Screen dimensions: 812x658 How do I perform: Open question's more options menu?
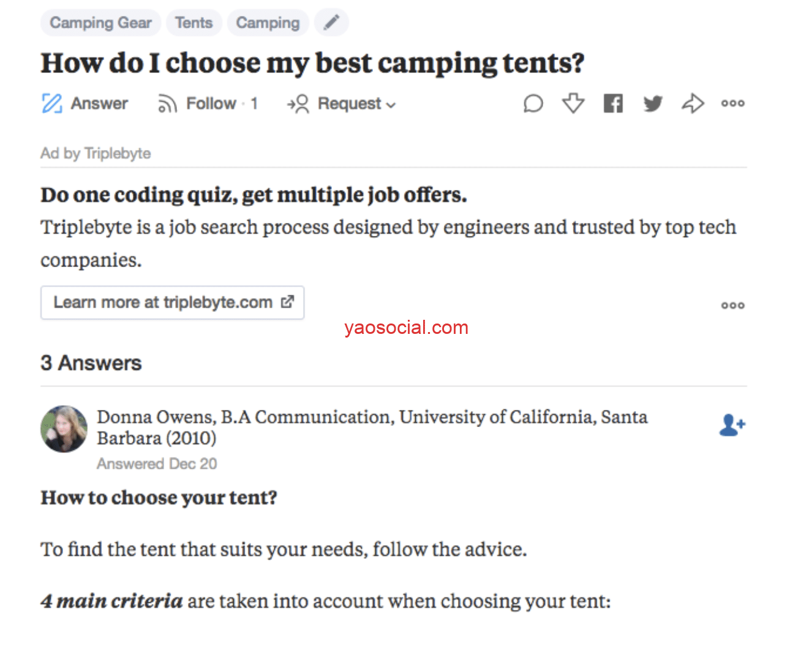click(x=732, y=104)
